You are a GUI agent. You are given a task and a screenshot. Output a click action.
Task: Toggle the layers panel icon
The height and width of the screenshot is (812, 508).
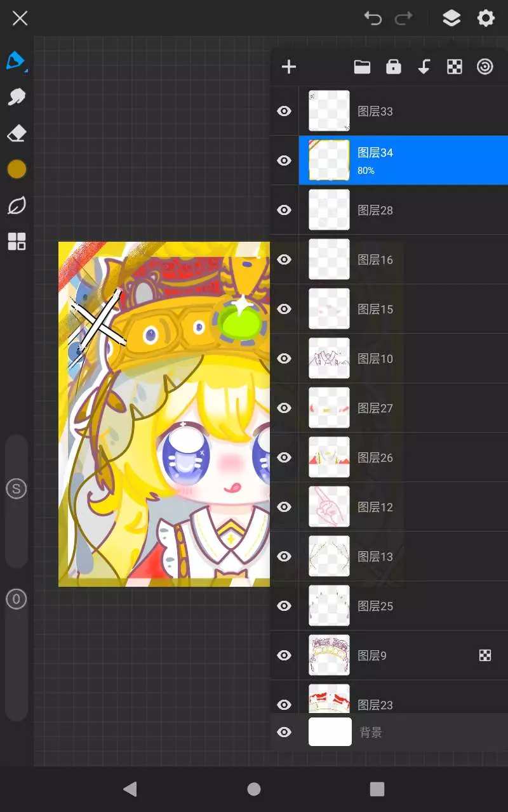[451, 18]
